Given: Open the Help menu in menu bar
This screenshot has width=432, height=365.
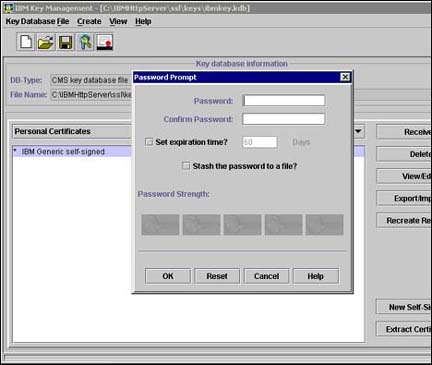Looking at the screenshot, I should [143, 21].
